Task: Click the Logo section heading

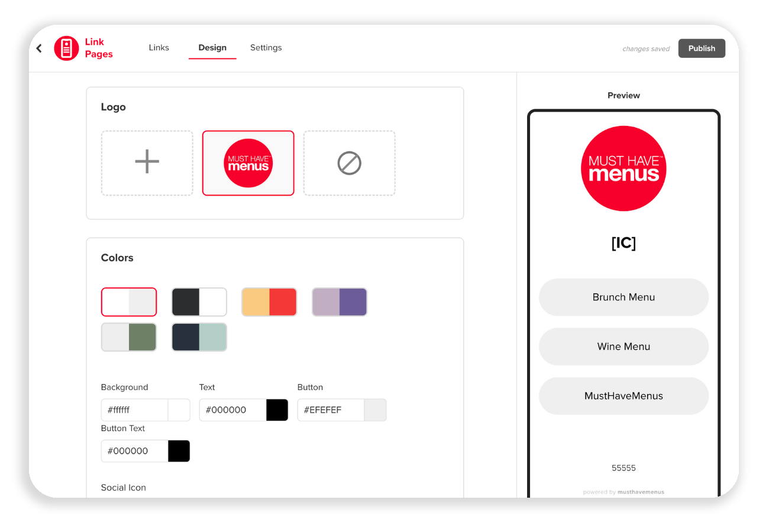Action: coord(114,107)
